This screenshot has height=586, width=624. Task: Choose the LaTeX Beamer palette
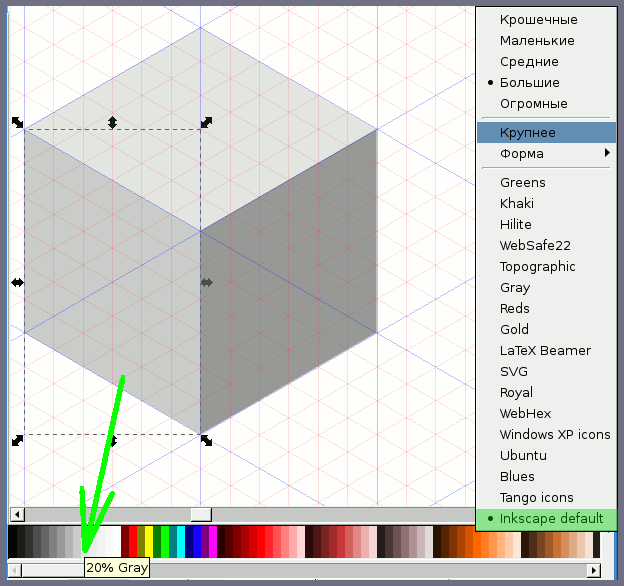tap(545, 351)
